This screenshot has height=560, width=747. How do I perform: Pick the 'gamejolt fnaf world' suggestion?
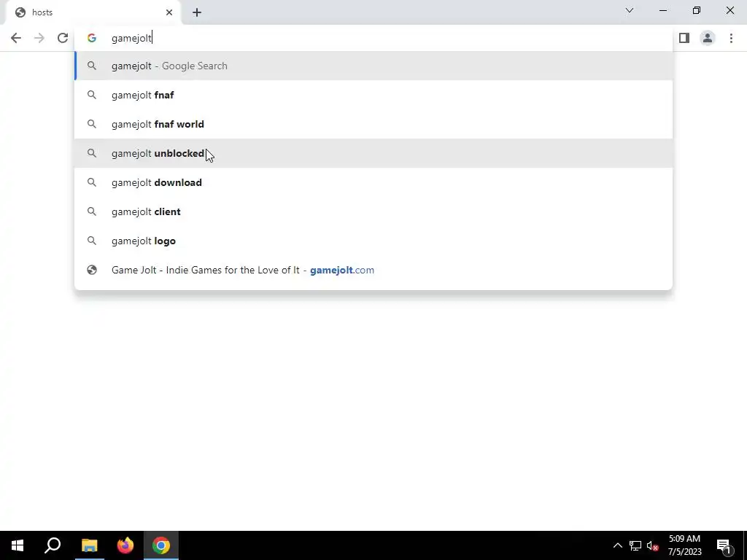pos(373,124)
